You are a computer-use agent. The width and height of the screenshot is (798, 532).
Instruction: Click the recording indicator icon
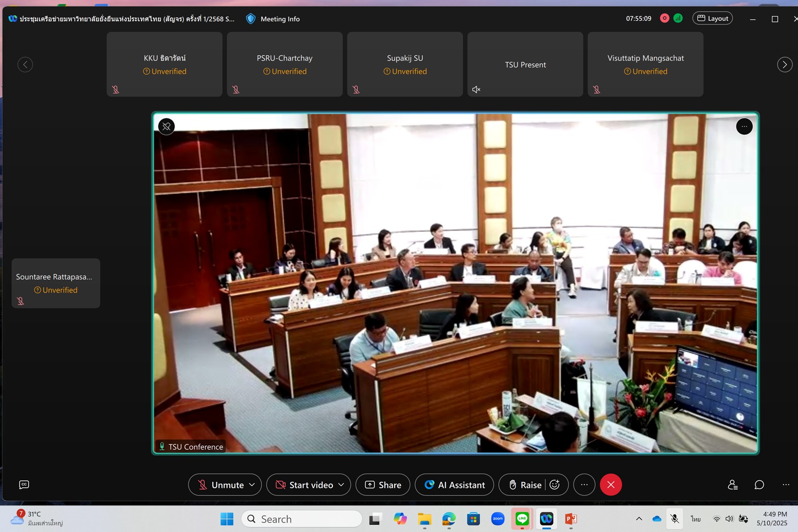pos(664,18)
